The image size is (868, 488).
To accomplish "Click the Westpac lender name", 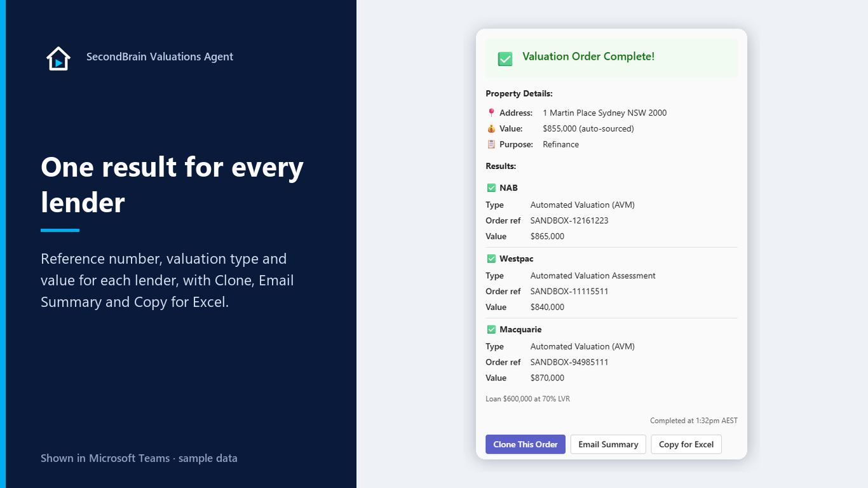I will [x=517, y=259].
